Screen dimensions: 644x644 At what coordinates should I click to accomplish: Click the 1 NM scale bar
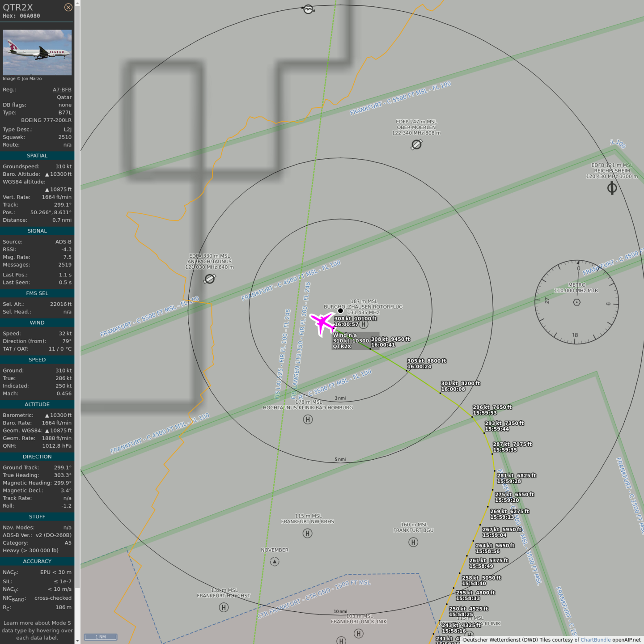[x=101, y=637]
